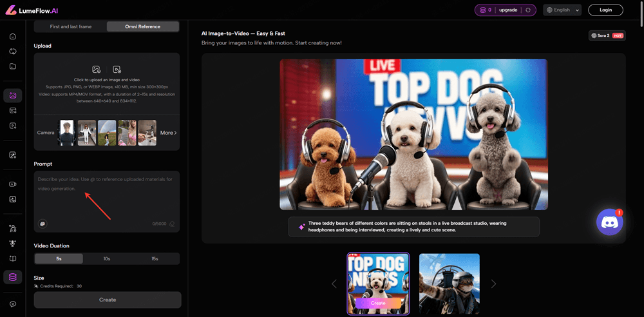Click the upload image icon

click(97, 69)
